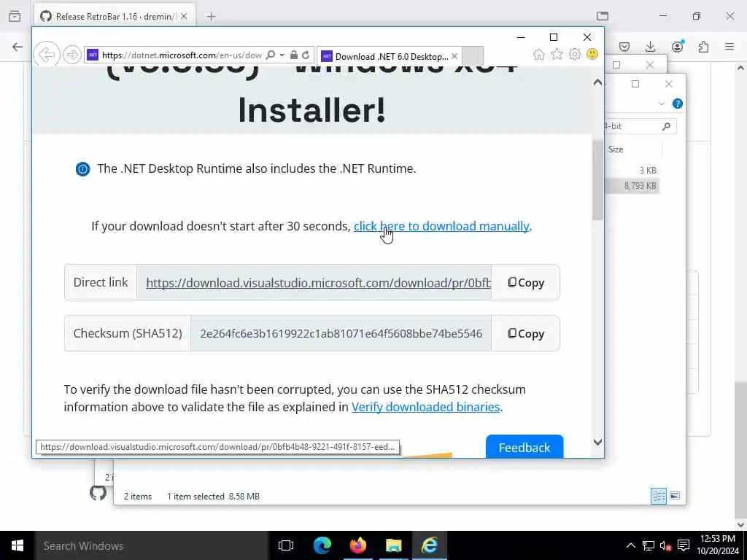Open the IE Tools gear icon
This screenshot has width=747, height=560.
[x=575, y=54]
